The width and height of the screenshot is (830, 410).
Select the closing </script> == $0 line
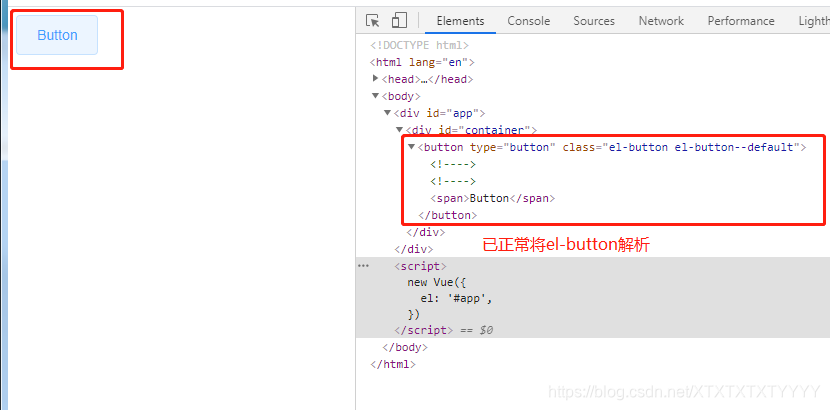(444, 330)
